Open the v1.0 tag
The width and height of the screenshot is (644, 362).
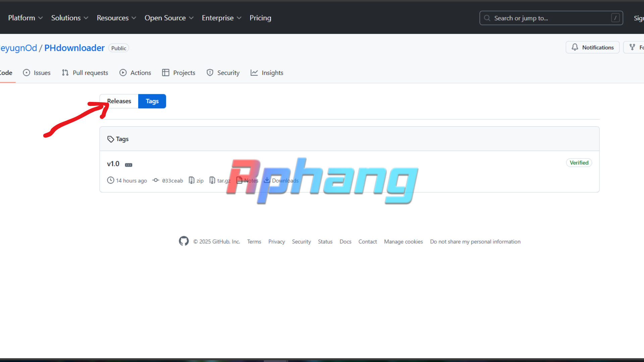(x=113, y=164)
